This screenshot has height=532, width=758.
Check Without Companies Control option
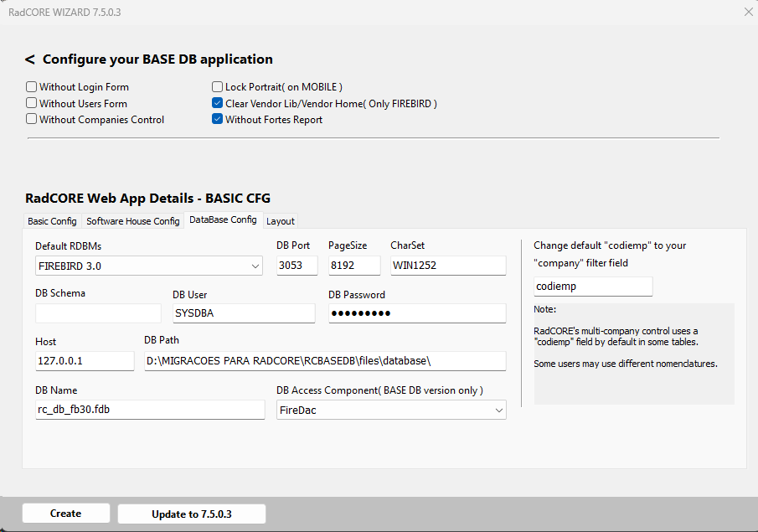click(32, 120)
